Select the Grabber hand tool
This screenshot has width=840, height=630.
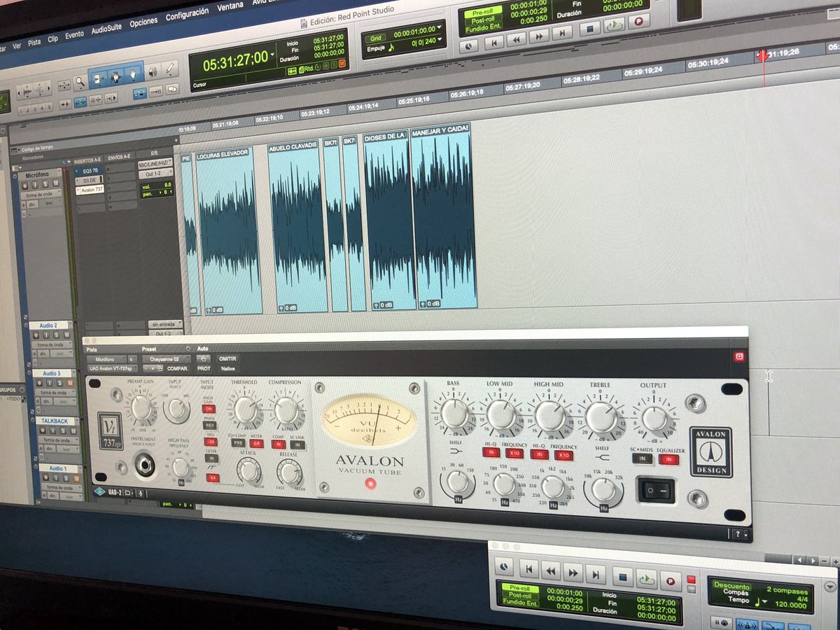(x=133, y=74)
